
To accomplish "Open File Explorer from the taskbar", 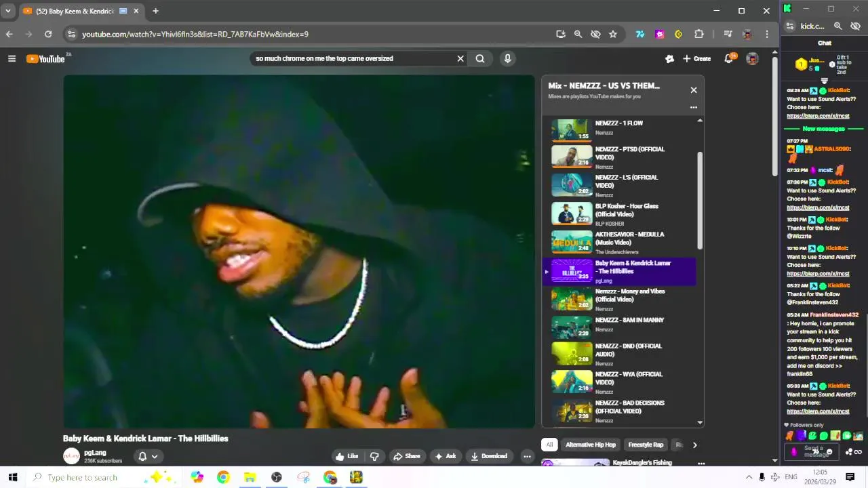I will [250, 477].
